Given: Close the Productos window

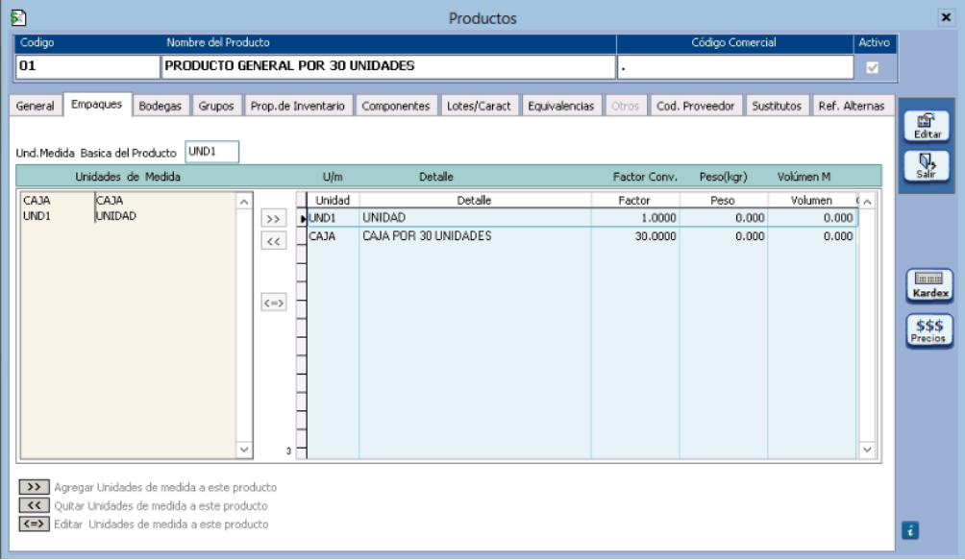Looking at the screenshot, I should [x=946, y=17].
